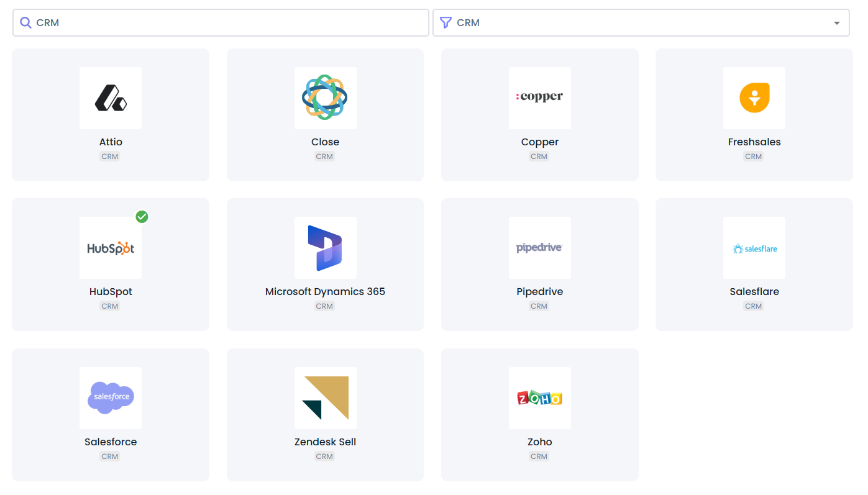Select the Freshsales name label
This screenshot has height=495, width=868.
(x=754, y=142)
